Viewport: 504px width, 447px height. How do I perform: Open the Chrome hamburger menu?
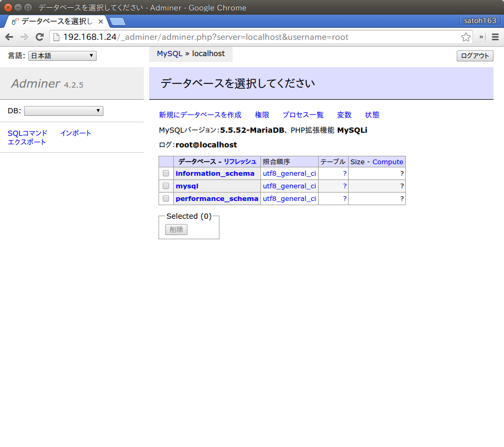pyautogui.click(x=495, y=37)
